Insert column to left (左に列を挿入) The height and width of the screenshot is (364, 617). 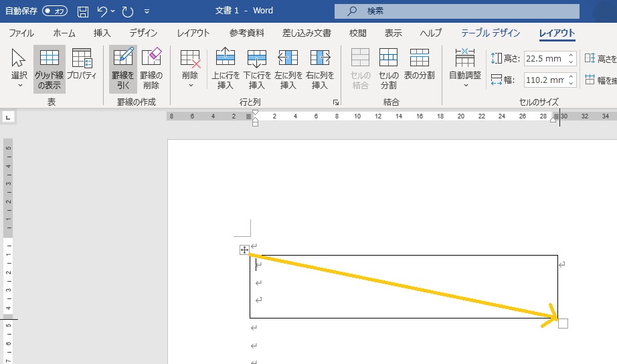pos(288,69)
